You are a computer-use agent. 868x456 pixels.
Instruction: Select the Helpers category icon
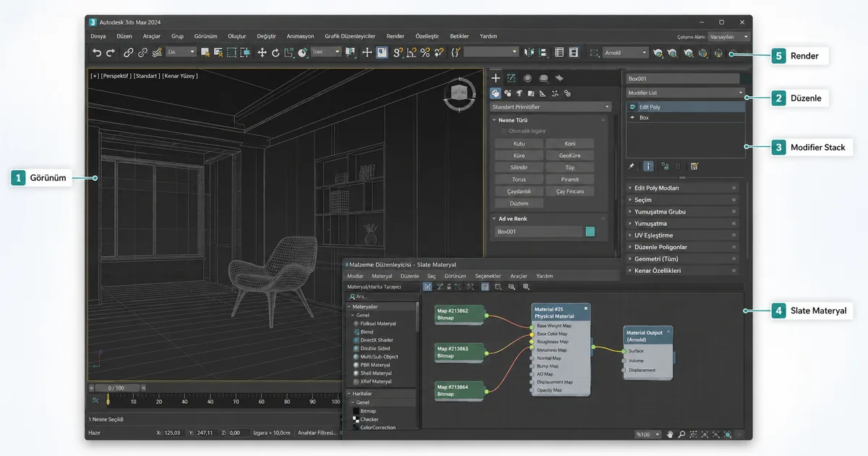(x=542, y=93)
